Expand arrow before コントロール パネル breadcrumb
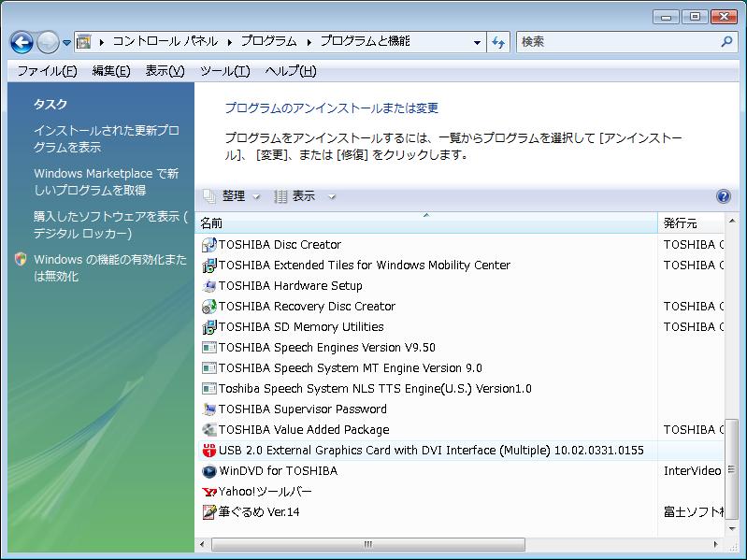Screen dimensions: 747x560 [x=102, y=42]
